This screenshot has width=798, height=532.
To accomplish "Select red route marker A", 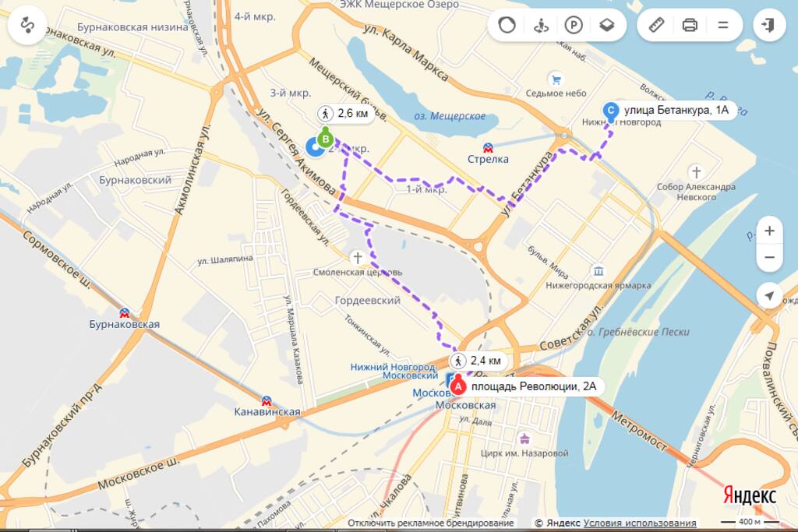I will [x=458, y=386].
